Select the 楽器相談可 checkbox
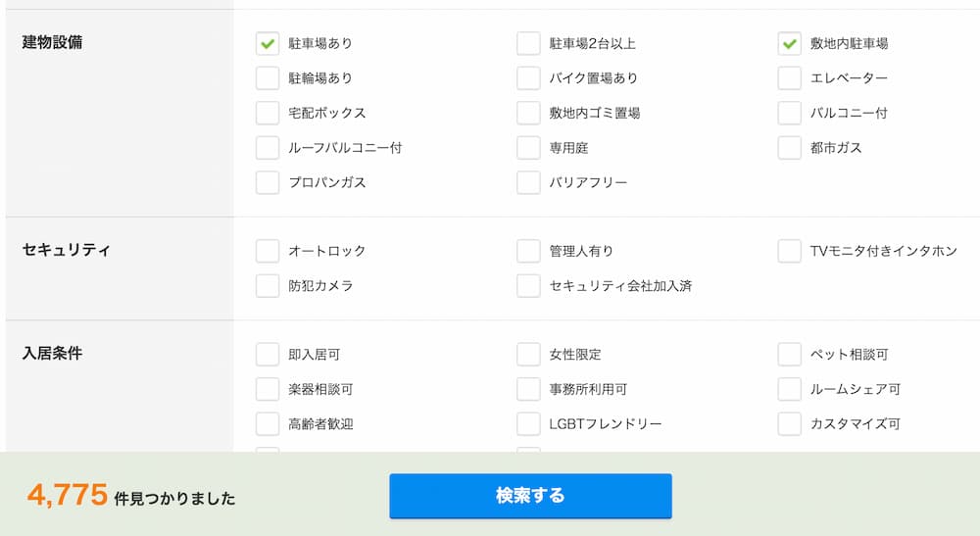The width and height of the screenshot is (980, 536). pos(268,389)
